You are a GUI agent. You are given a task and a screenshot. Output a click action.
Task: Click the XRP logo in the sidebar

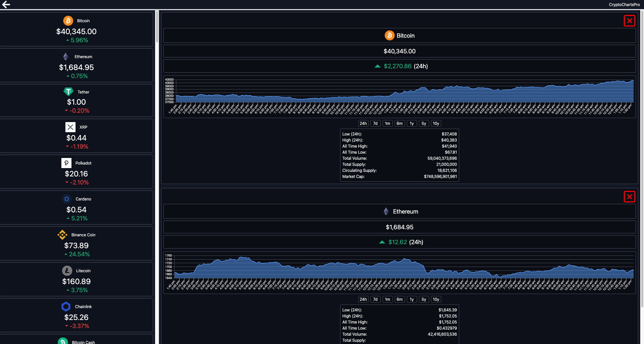[70, 127]
